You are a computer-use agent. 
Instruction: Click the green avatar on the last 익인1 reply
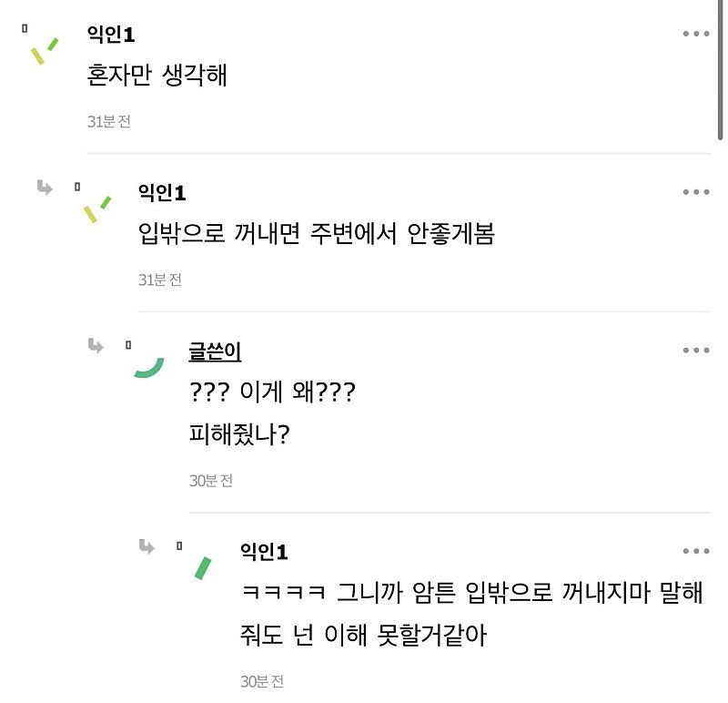coord(203,568)
